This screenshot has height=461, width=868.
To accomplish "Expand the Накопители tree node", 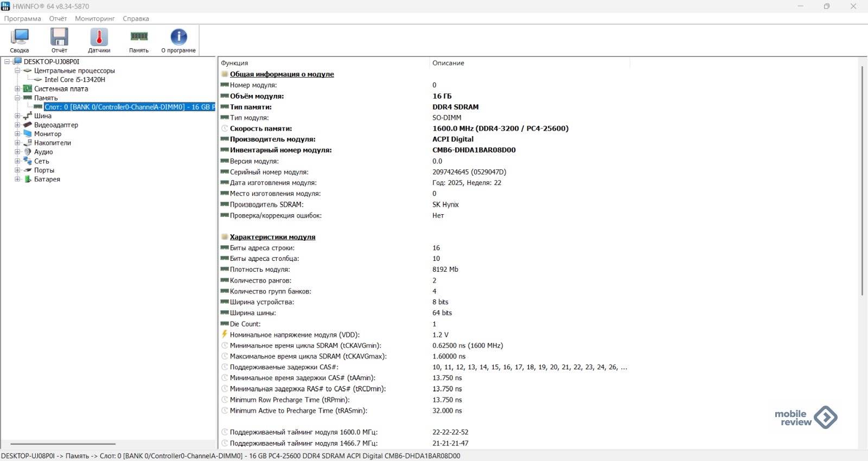I will (17, 143).
